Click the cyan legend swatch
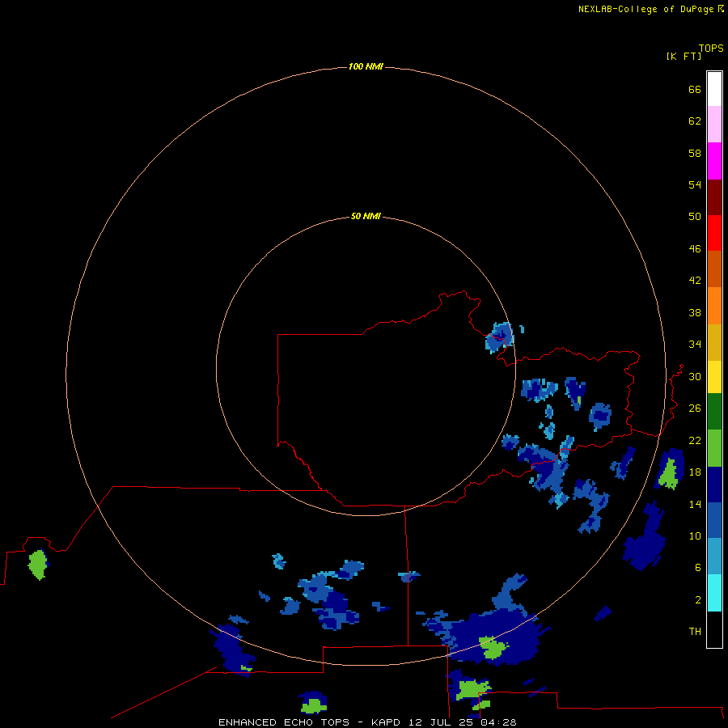Image resolution: width=728 pixels, height=728 pixels. pos(714,593)
